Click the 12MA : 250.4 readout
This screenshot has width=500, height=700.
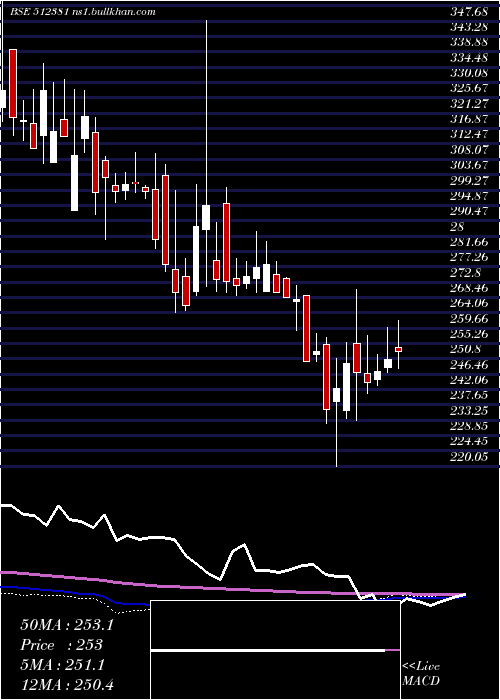(67, 684)
